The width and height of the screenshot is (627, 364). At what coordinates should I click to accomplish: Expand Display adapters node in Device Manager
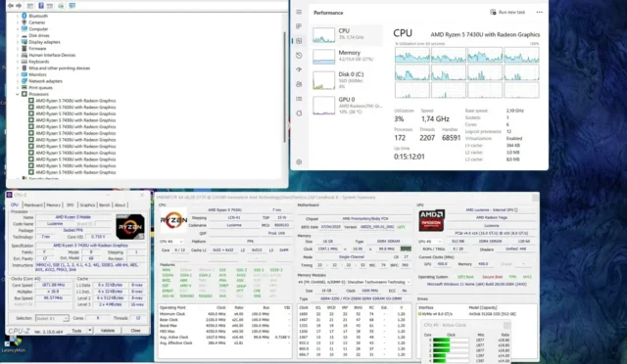(x=18, y=42)
